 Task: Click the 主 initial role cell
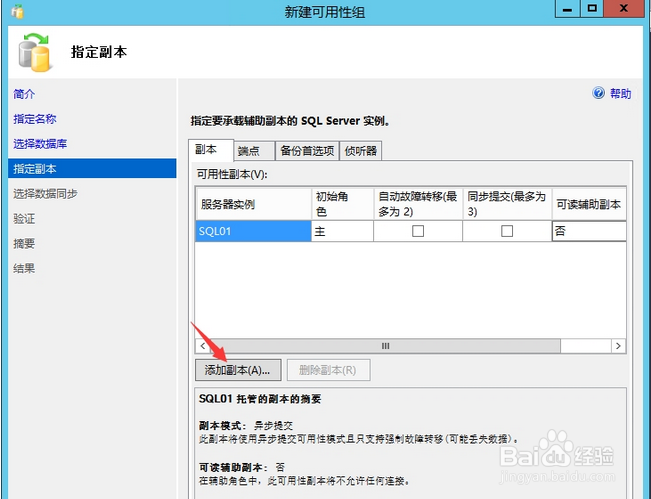[343, 231]
